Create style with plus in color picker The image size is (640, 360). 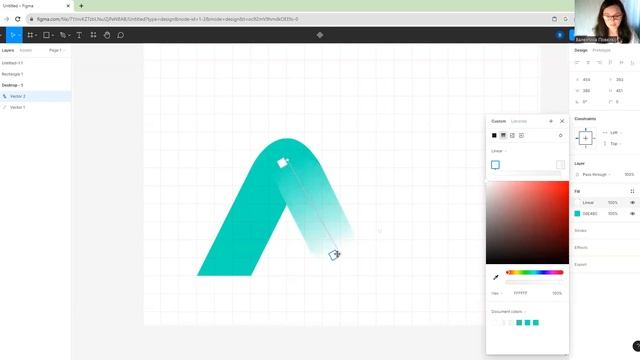point(551,121)
